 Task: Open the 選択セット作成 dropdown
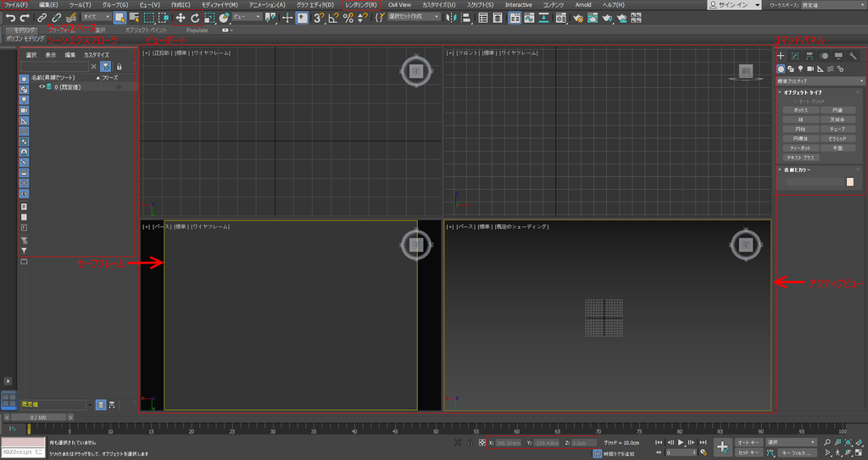tap(414, 17)
